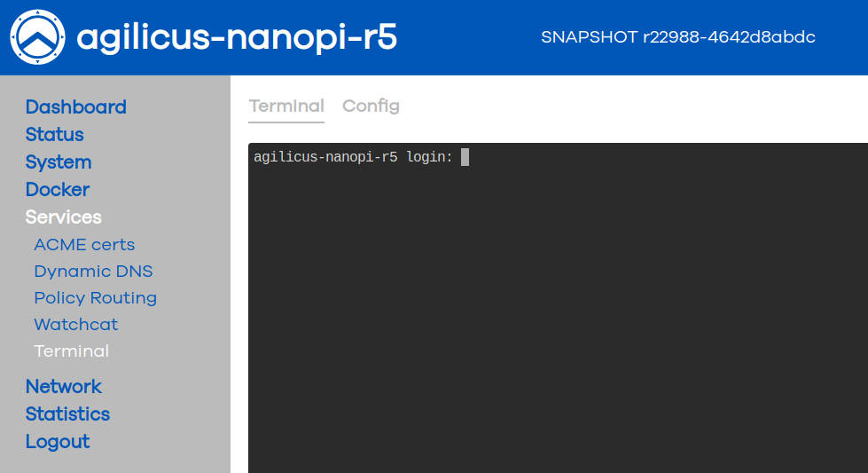
Task: Click the terminal login prompt text
Action: click(x=353, y=157)
